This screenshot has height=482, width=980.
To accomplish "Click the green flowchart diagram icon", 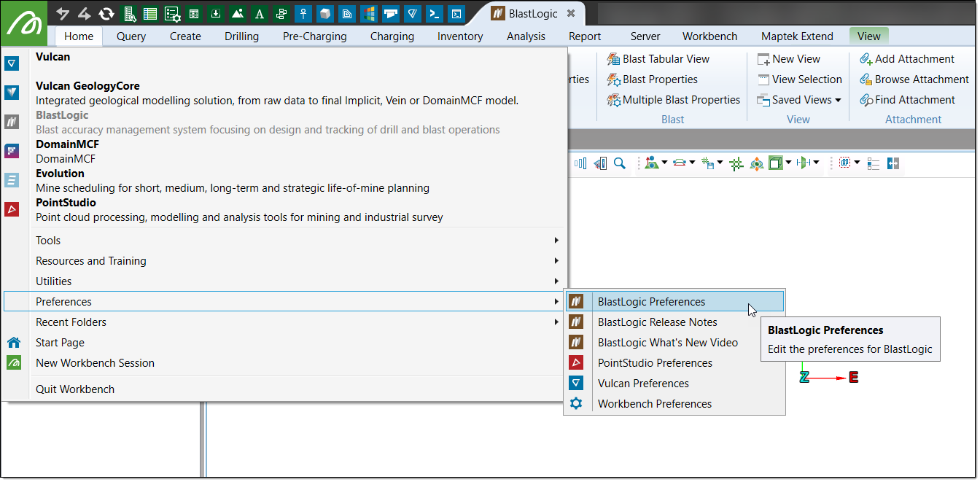I will click(x=281, y=14).
